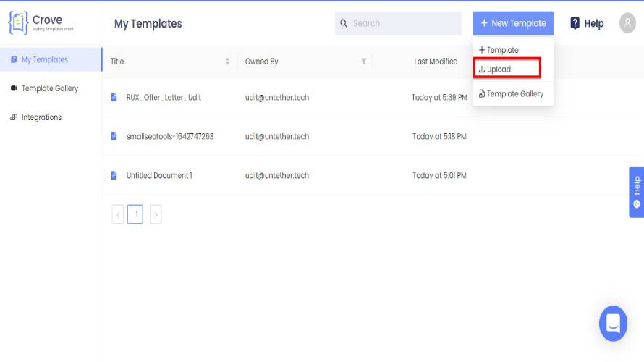
Task: Open the vertical Help side tab
Action: click(637, 192)
